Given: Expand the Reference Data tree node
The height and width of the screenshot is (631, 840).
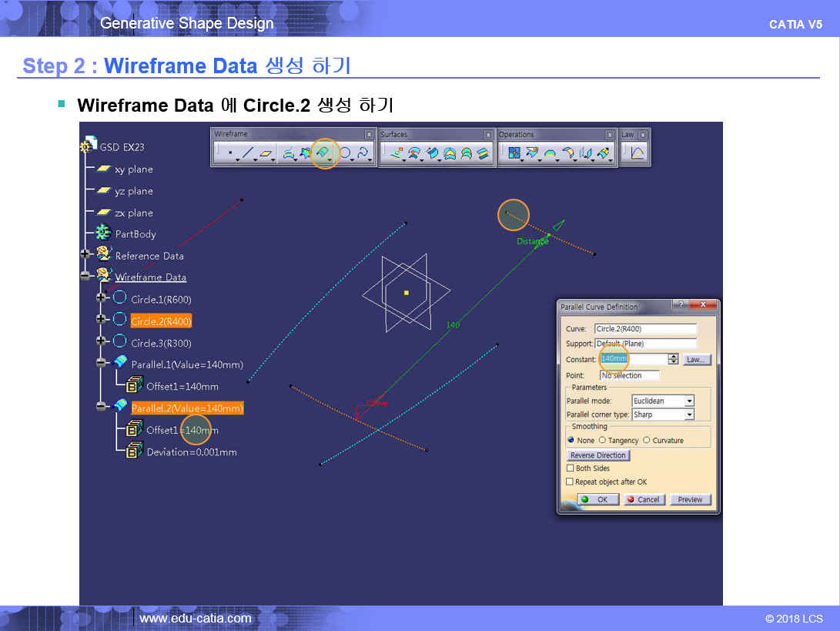Looking at the screenshot, I should tap(85, 253).
